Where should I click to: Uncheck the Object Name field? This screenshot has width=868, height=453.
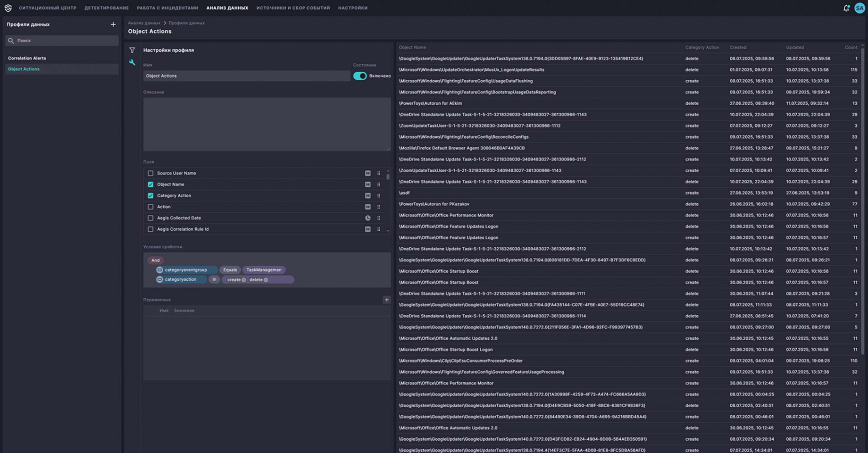150,185
